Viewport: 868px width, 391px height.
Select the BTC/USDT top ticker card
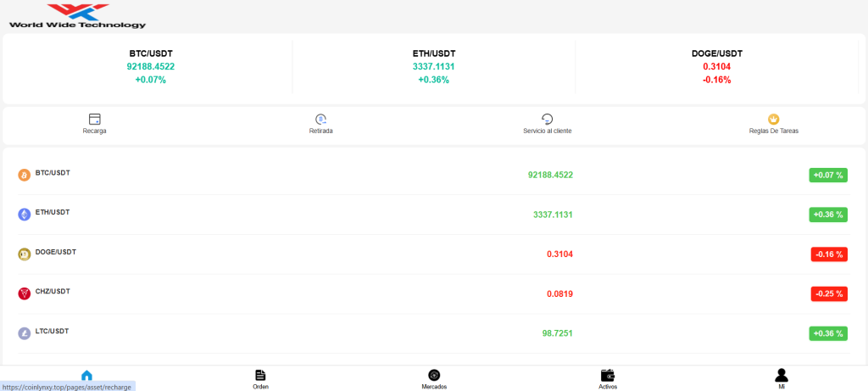tap(151, 67)
